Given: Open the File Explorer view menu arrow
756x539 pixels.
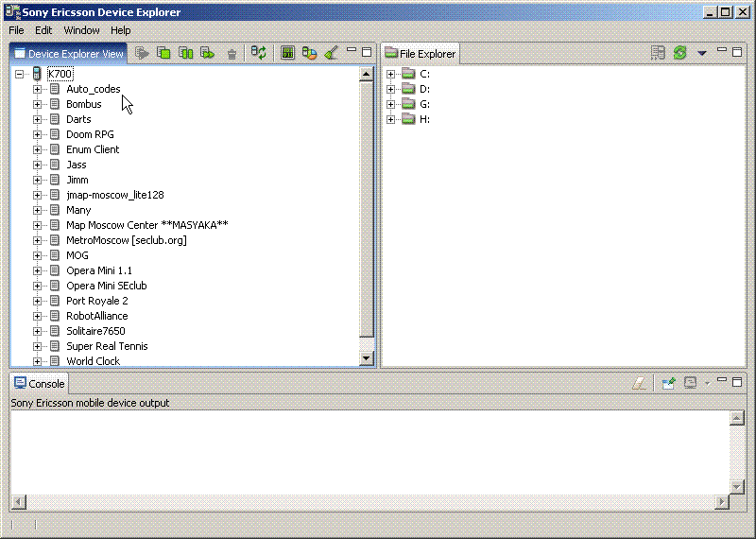Looking at the screenshot, I should [702, 53].
